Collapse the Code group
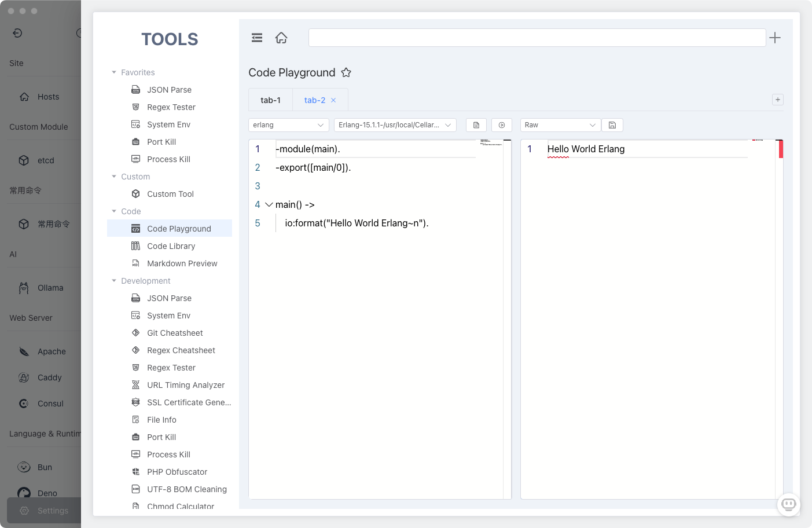 [114, 211]
